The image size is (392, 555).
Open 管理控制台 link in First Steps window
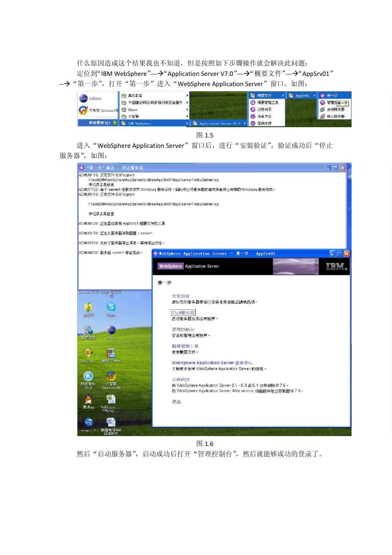pyautogui.click(x=183, y=330)
